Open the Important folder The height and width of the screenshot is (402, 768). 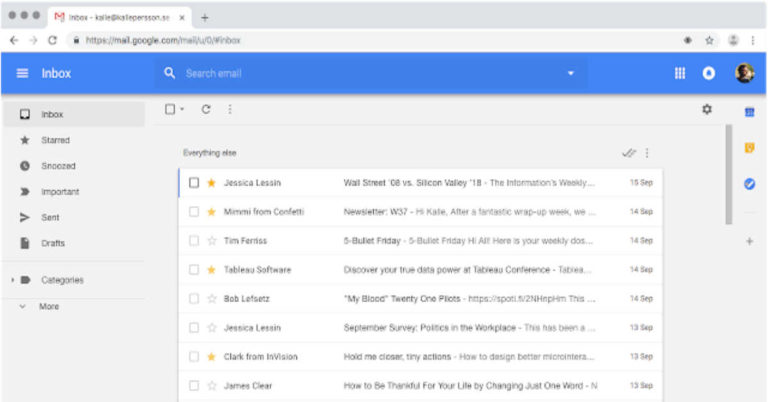(x=74, y=191)
